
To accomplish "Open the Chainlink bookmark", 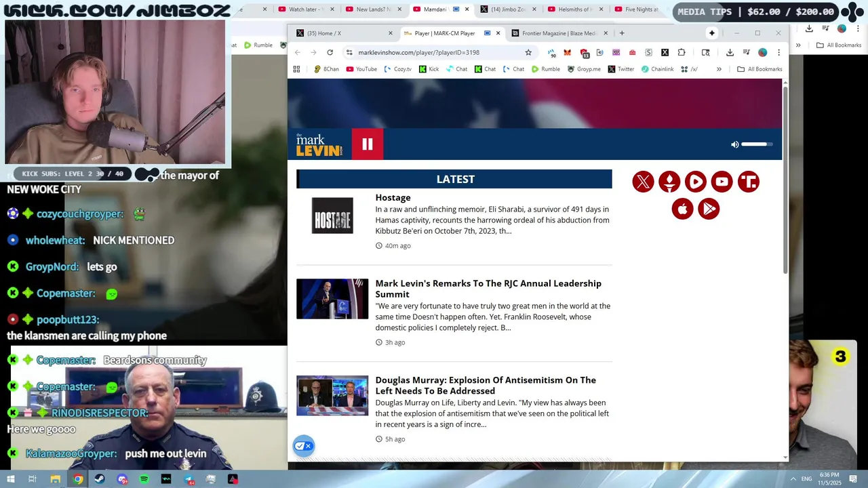I will tap(658, 69).
